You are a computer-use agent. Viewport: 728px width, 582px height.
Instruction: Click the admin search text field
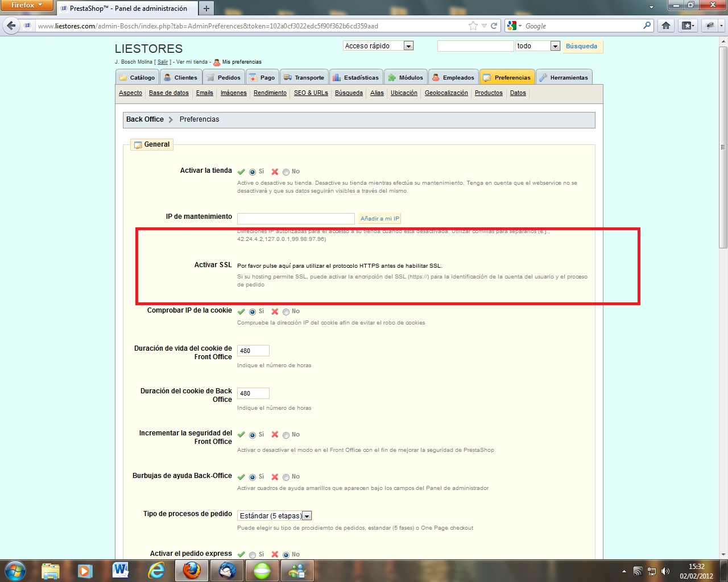tap(475, 46)
